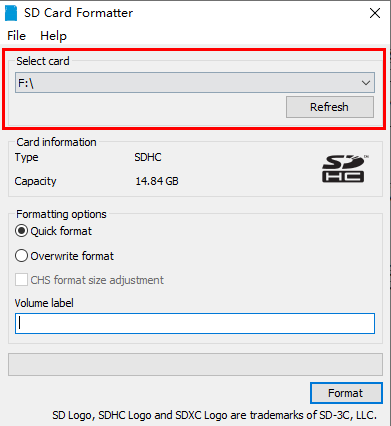Screen dimensions: 391x426
Task: Click the SDHC type value text
Action: (148, 157)
